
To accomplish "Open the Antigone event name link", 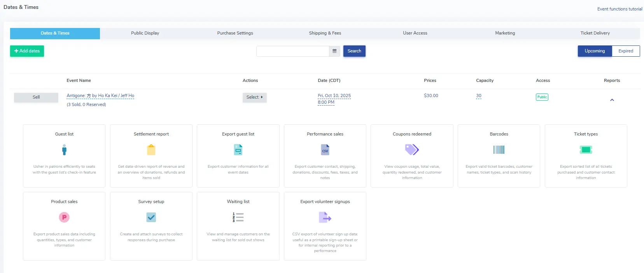I will point(100,96).
